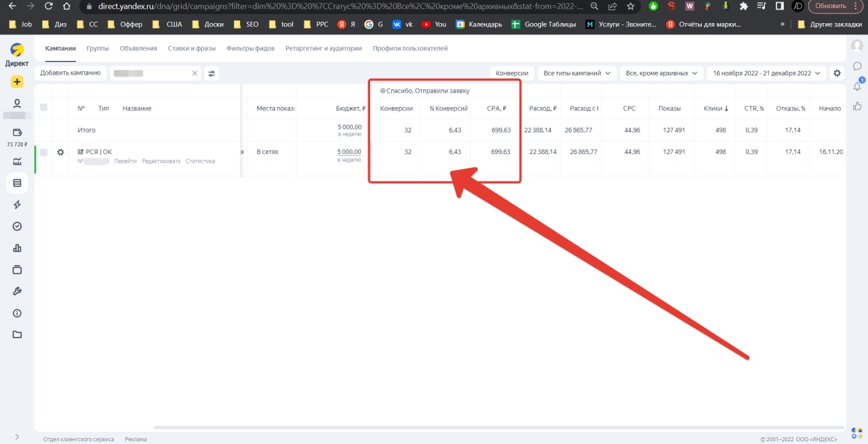Viewport: 868px width, 444px height.
Task: Click the share page icon in address bar
Action: [612, 6]
